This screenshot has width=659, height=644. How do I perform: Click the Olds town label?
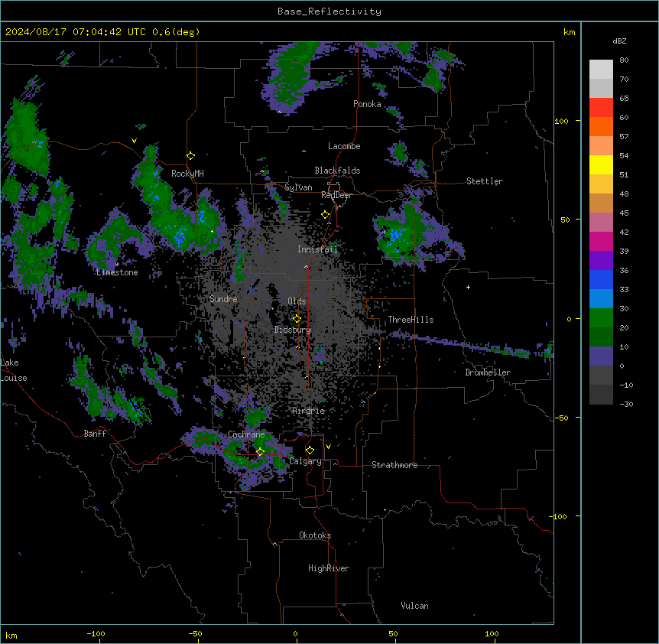(x=297, y=301)
